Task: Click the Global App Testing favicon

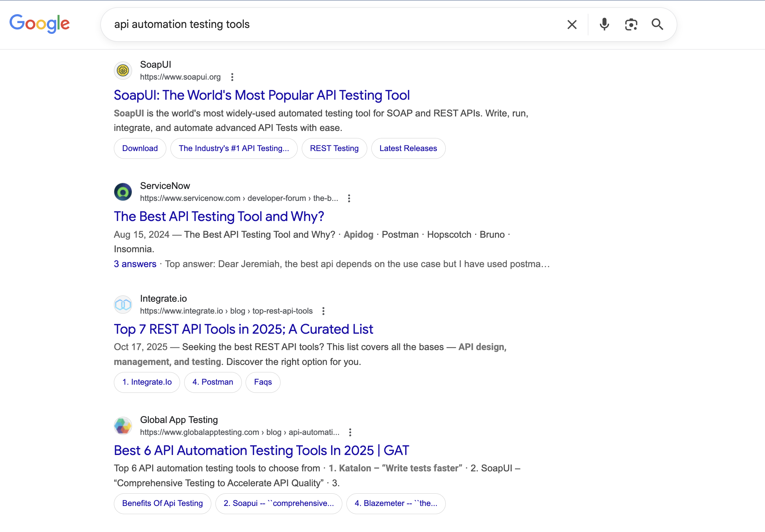Action: (123, 426)
